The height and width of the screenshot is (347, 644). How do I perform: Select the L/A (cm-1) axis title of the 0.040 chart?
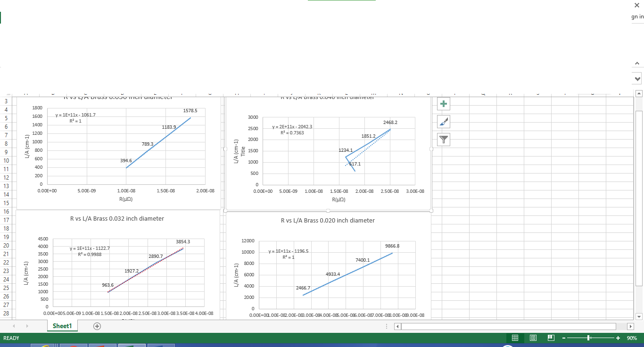[x=236, y=151]
